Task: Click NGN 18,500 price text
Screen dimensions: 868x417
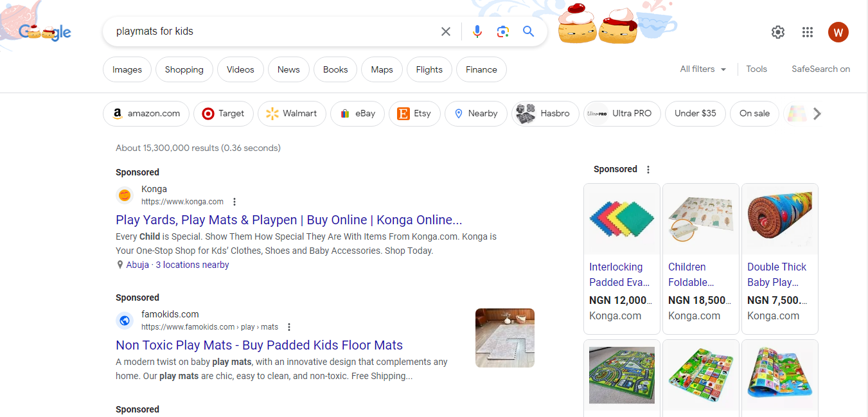Action: [x=700, y=300]
